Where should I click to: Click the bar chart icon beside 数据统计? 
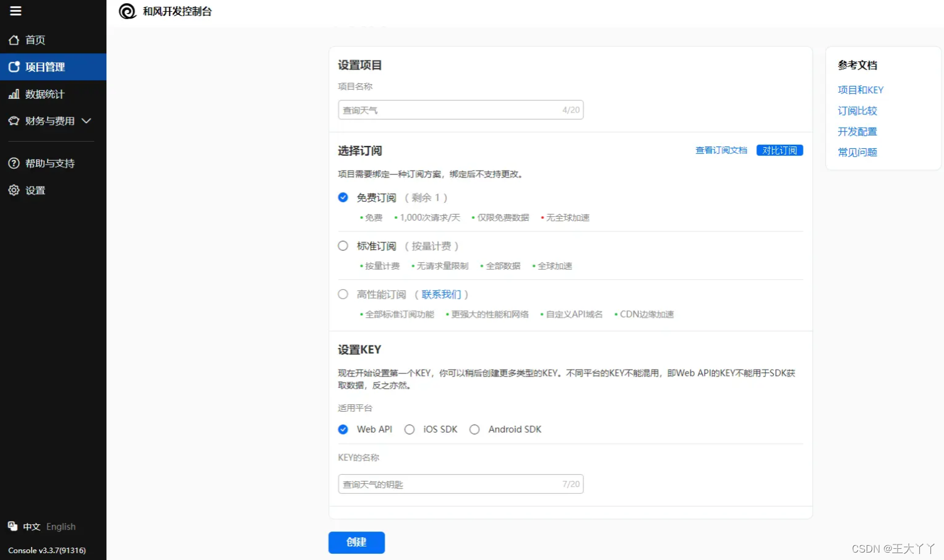[x=14, y=94]
